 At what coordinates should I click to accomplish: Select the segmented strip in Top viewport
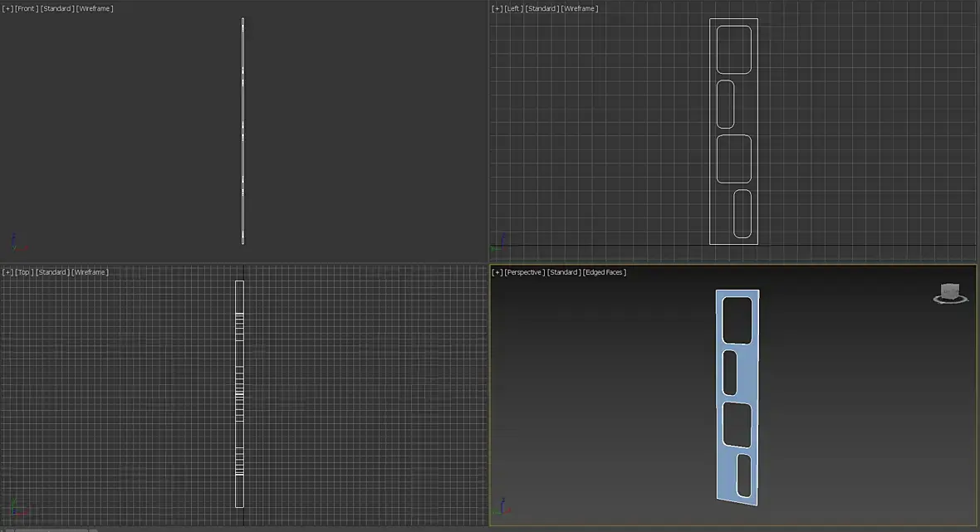point(239,394)
